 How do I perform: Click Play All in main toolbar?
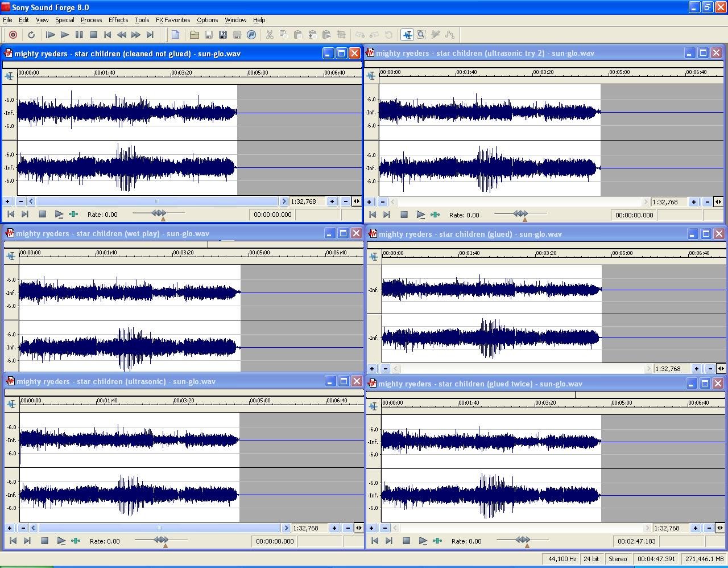[50, 35]
